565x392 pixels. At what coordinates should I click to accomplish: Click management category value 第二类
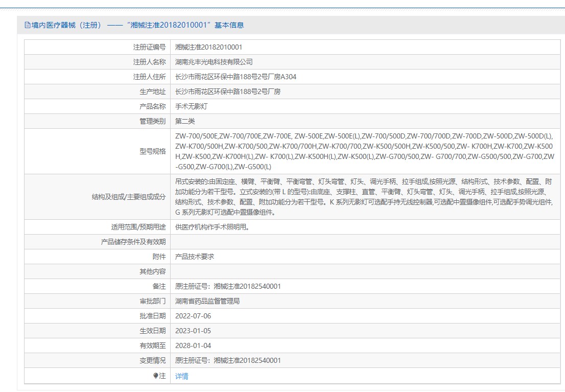[185, 121]
